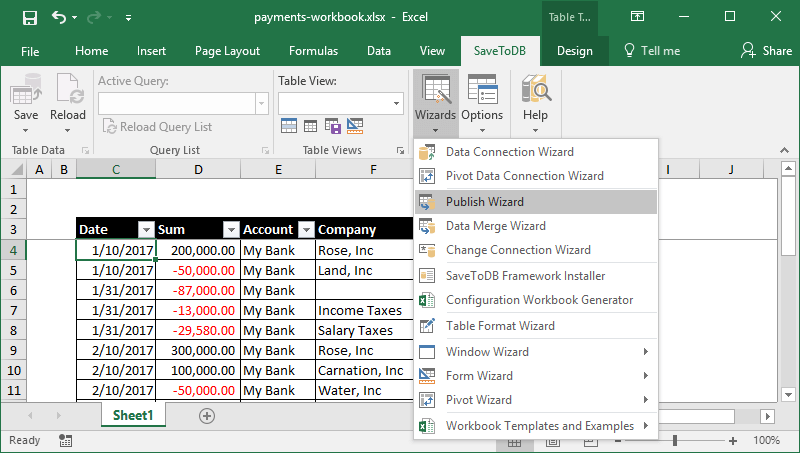Add a new sheet with plus button
Image resolution: width=800 pixels, height=453 pixels.
coord(207,416)
